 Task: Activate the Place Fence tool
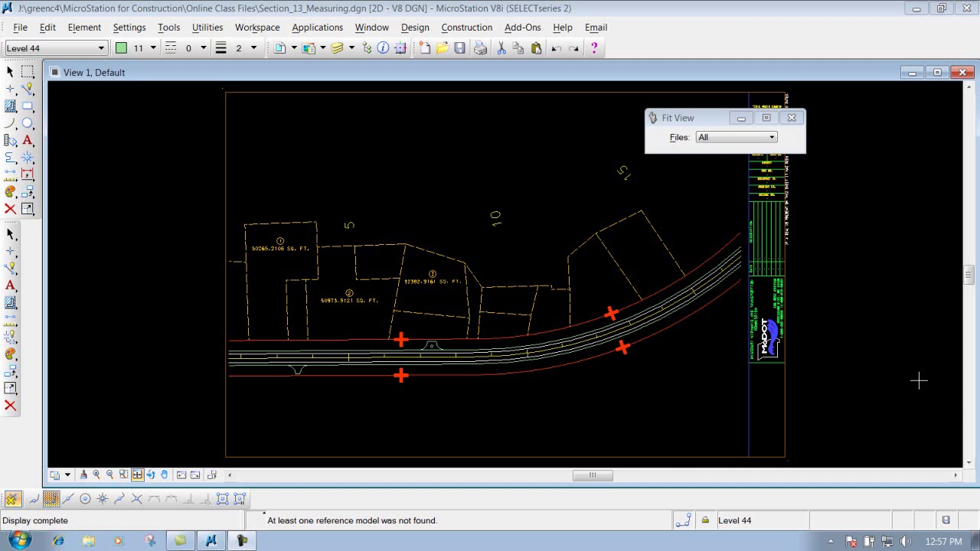click(x=28, y=71)
